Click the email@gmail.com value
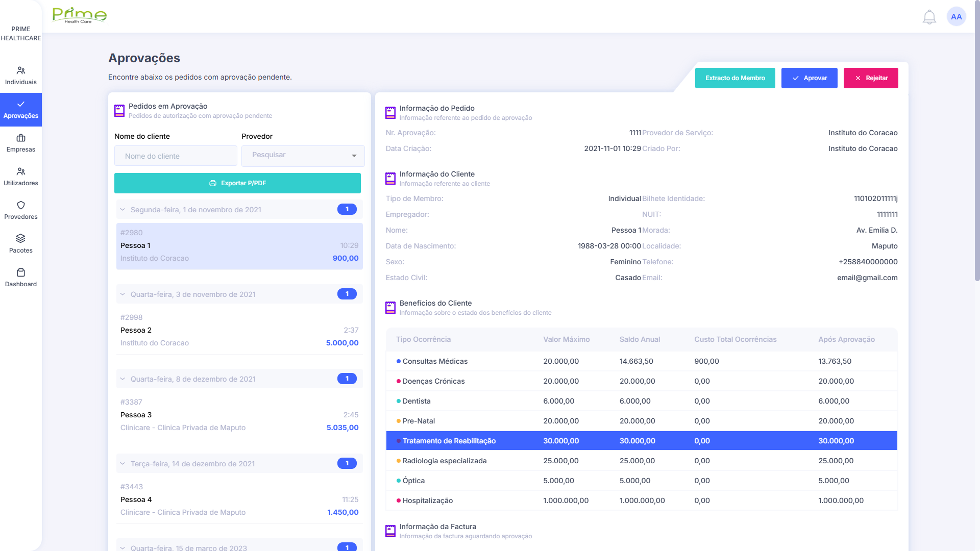This screenshot has height=551, width=980. click(867, 278)
